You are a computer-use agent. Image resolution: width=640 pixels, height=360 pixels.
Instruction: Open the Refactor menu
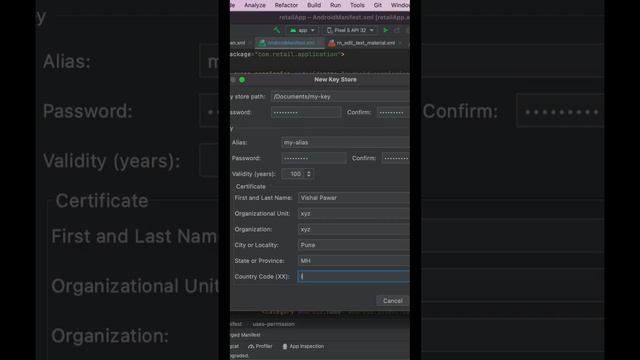(286, 5)
